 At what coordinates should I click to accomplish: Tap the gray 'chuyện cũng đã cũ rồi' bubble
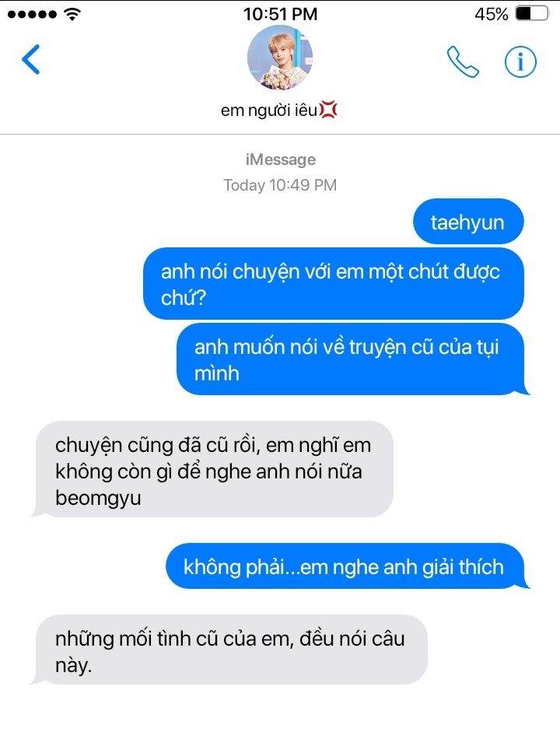coord(212,469)
